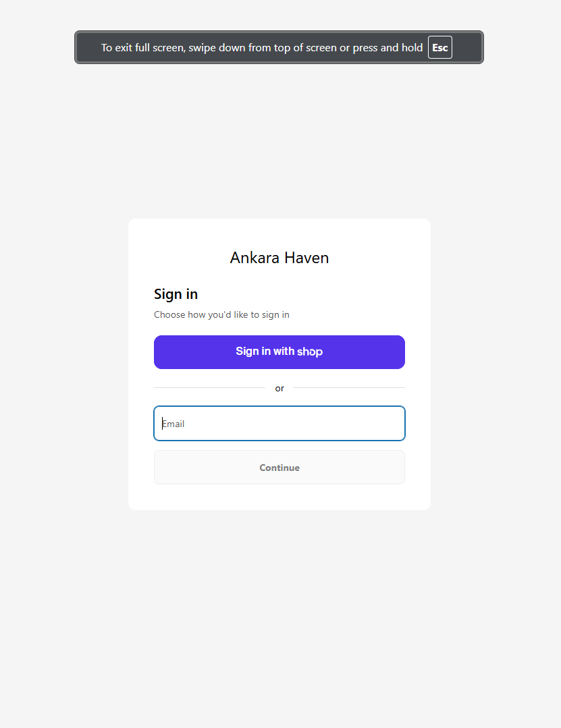
Task: Click the 'swipe down from top of screen' text
Action: tap(262, 48)
